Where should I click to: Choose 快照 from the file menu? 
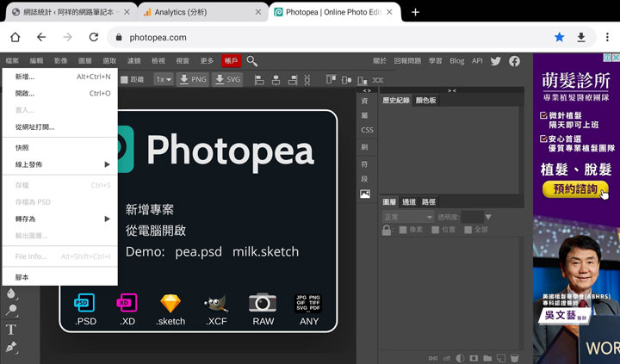(x=60, y=148)
